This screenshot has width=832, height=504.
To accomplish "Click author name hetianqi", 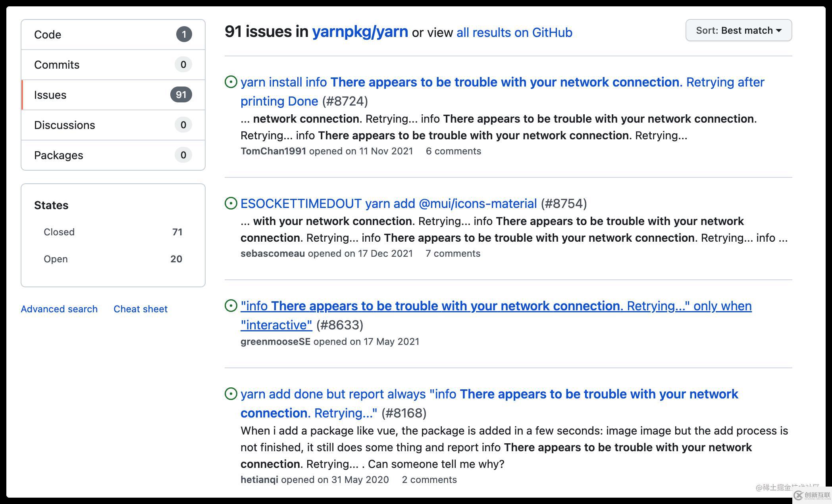I will [259, 479].
